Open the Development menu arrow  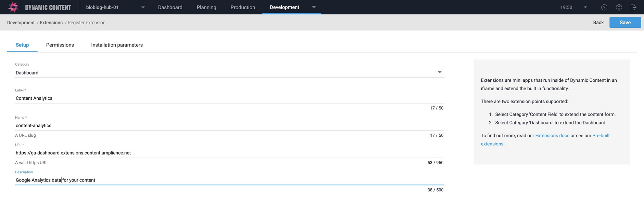(314, 7)
